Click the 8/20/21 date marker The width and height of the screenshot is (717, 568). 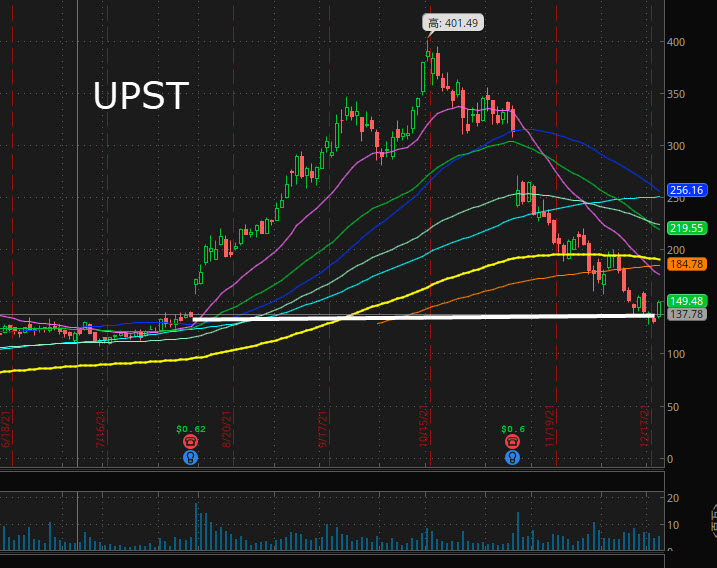coord(227,429)
